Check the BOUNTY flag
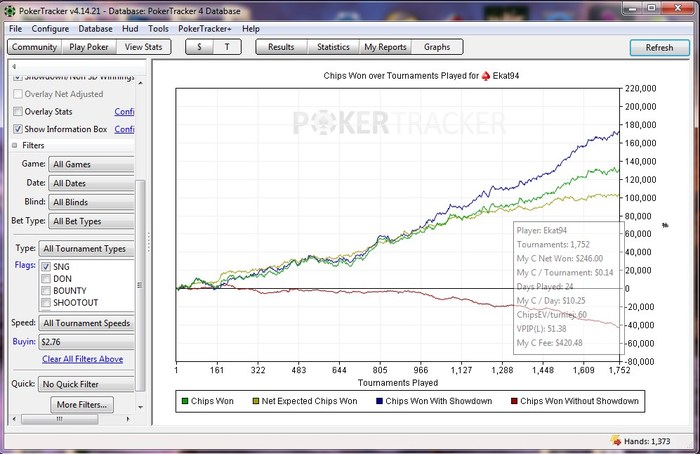The height and width of the screenshot is (454, 700). coord(46,291)
